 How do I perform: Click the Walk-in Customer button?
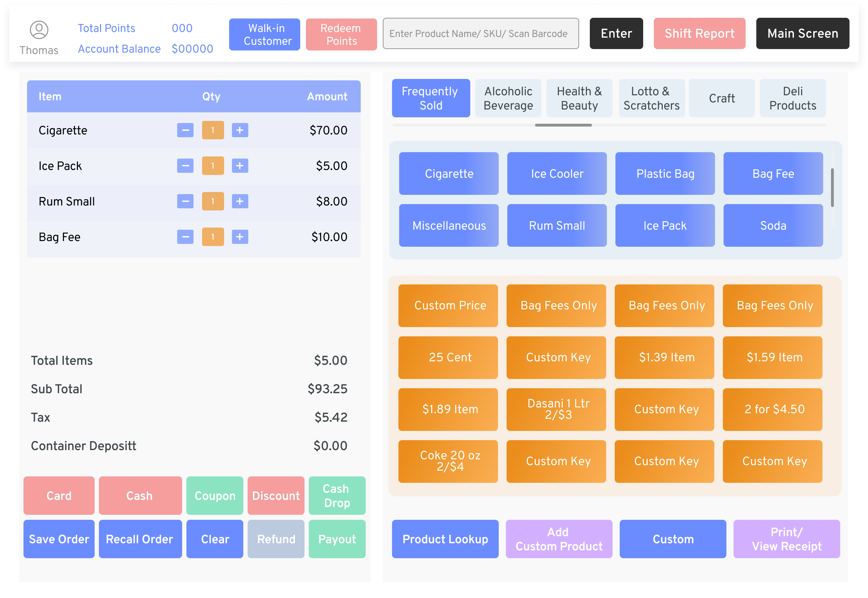pos(264,34)
